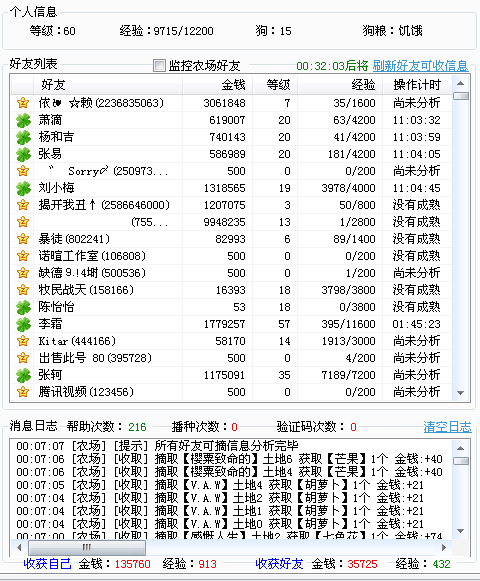Click 收获自己 label at bottom
The height and width of the screenshot is (581, 480).
pos(47,564)
